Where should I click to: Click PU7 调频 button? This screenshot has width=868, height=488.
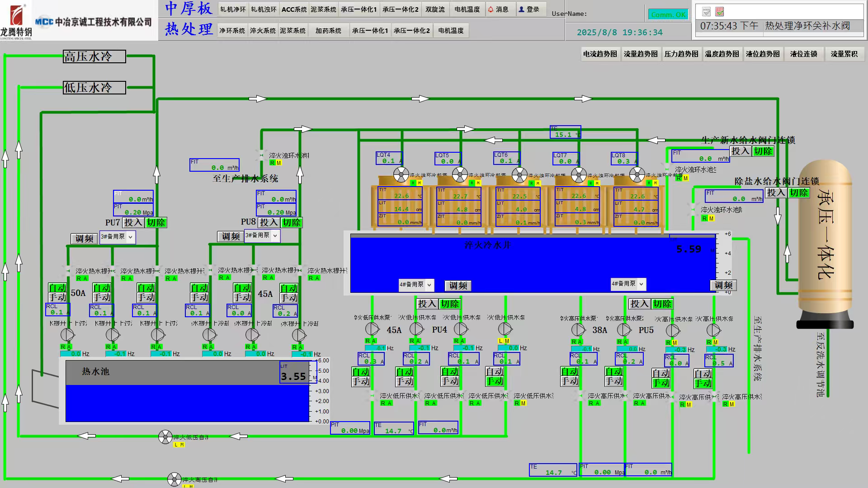click(84, 239)
